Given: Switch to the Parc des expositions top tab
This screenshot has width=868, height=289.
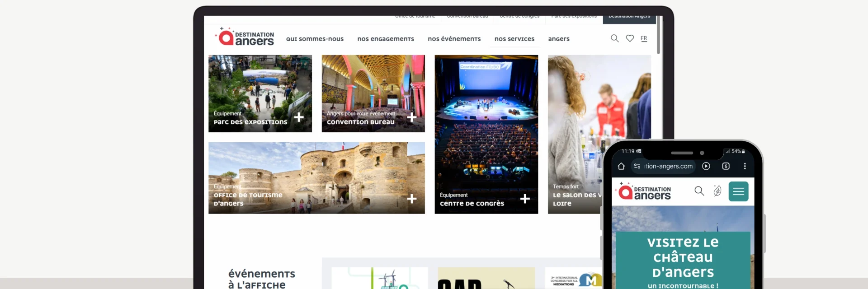Looking at the screenshot, I should (x=574, y=17).
